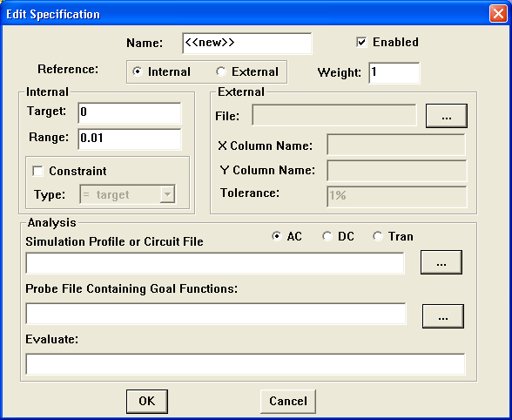
Task: Browse for the Probe File with goal functions
Action: 442,316
